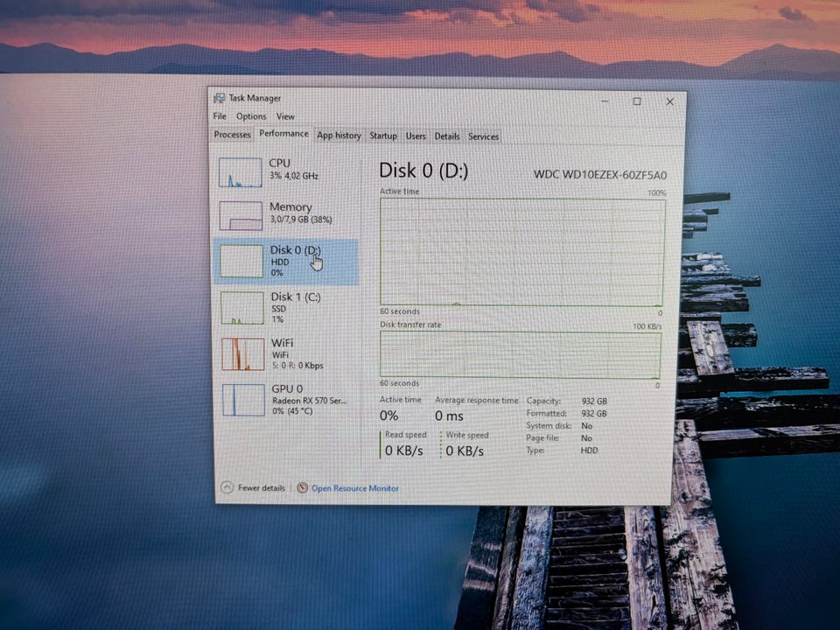Go to the Users tab
This screenshot has height=630, width=840.
416,136
